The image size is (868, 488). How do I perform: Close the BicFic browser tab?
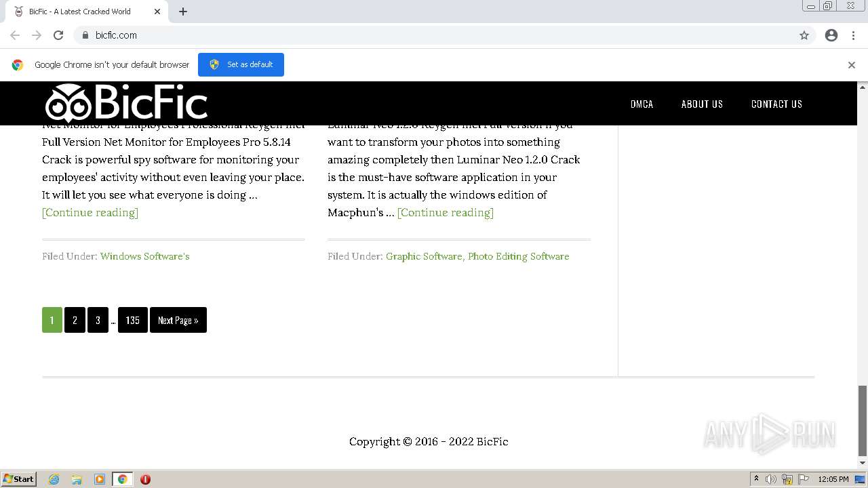click(x=157, y=12)
